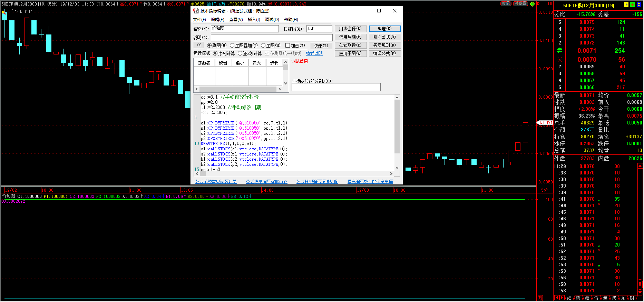Open 公式系统常见问题汇总 link
Image resolution: width=644 pixels, height=302 pixels.
click(x=216, y=182)
